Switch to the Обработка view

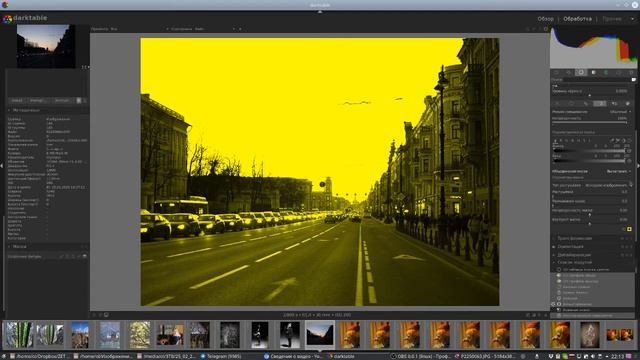(577, 19)
